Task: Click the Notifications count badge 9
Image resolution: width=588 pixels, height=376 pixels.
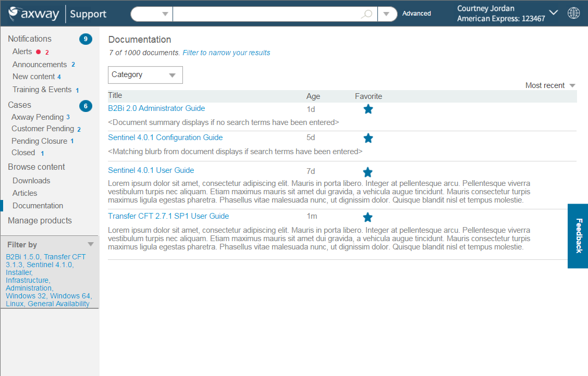Action: coord(85,39)
